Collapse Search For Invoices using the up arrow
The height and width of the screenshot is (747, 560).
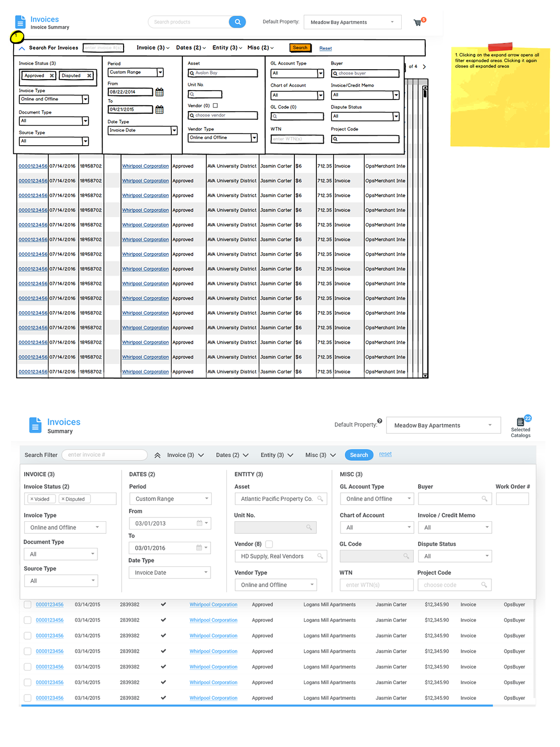pos(22,48)
